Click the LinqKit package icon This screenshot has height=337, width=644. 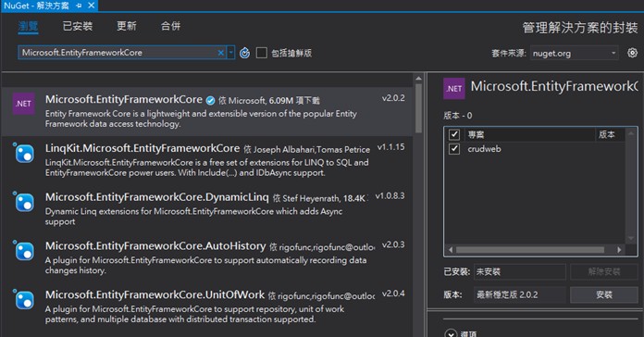coord(24,154)
